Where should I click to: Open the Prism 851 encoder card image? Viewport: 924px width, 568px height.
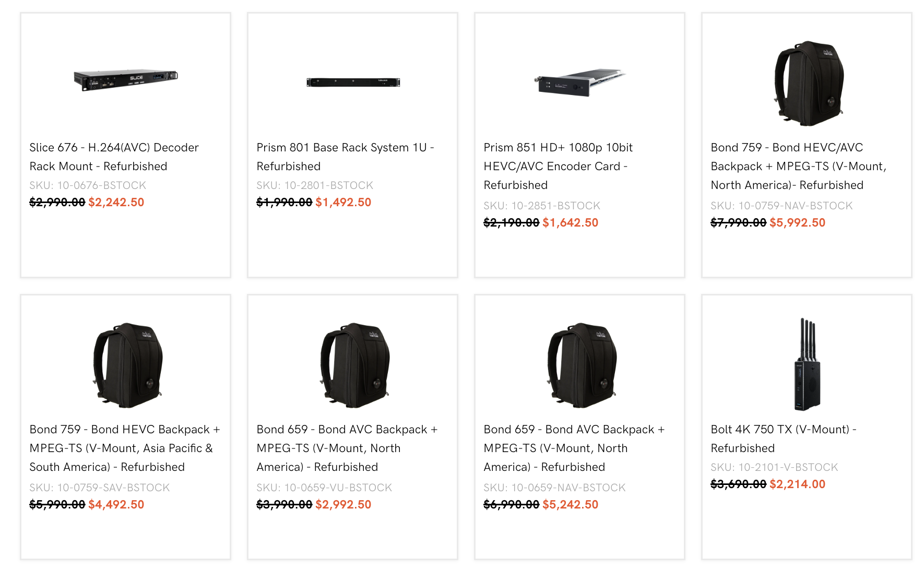579,82
